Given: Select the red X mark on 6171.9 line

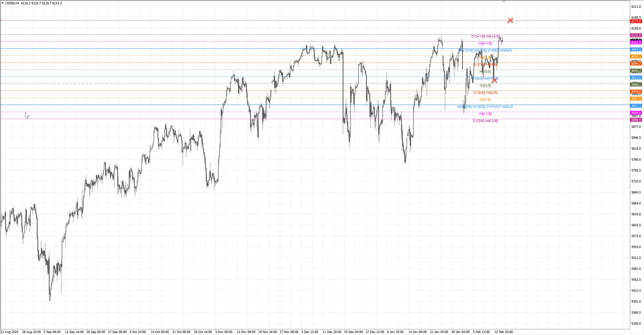Looking at the screenshot, I should [x=510, y=20].
